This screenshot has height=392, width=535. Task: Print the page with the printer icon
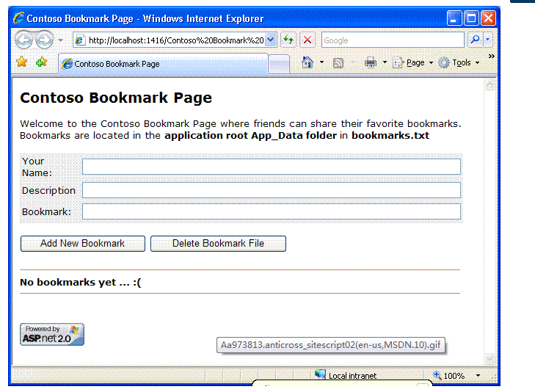click(x=371, y=63)
